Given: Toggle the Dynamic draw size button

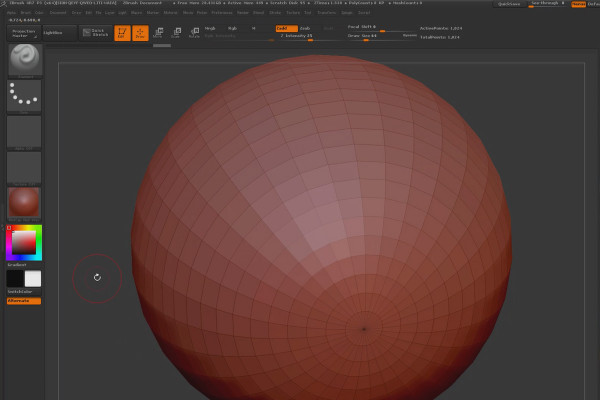Looking at the screenshot, I should point(409,35).
